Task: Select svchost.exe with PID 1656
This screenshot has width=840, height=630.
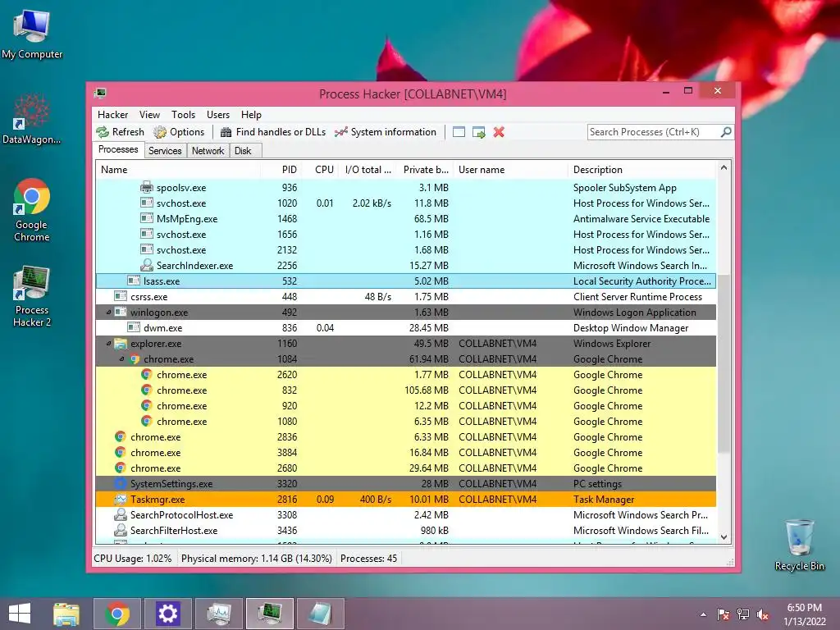Action: point(405,234)
